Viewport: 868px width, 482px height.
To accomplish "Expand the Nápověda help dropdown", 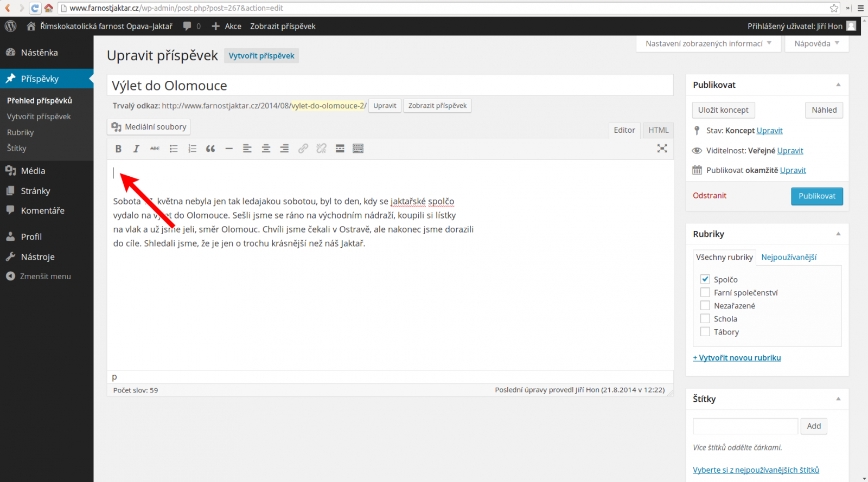I will point(816,44).
